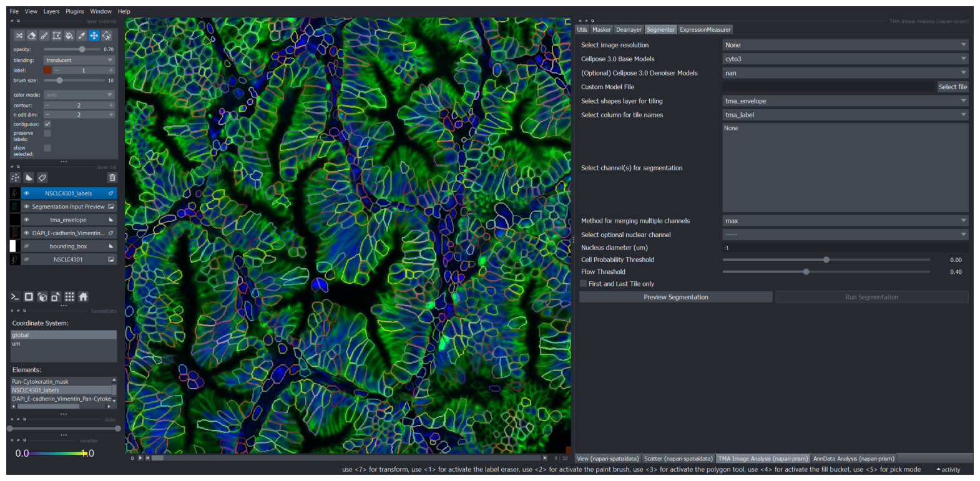Click the transpose dimensions icon
The image size is (980, 481).
coord(56,297)
